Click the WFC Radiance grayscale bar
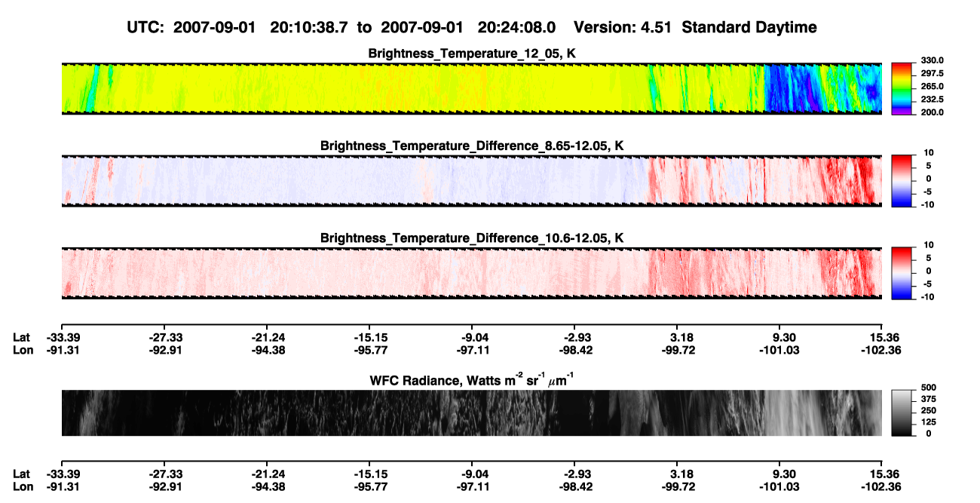This screenshot has height=503, width=980. (902, 413)
